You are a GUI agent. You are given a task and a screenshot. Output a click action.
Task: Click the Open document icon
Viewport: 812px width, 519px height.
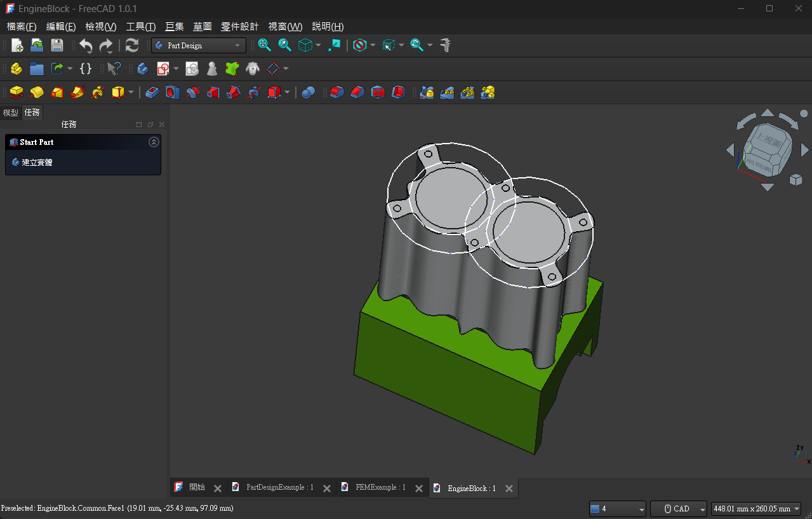(x=37, y=45)
